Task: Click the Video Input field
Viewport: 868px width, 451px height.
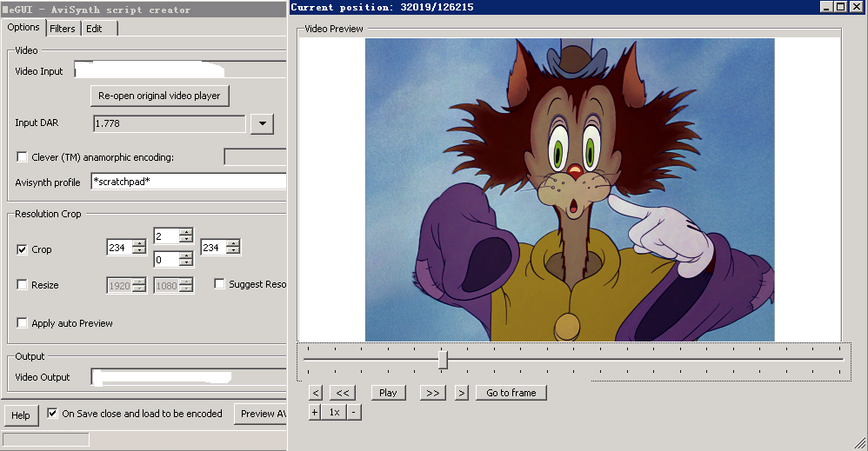Action: click(x=180, y=70)
